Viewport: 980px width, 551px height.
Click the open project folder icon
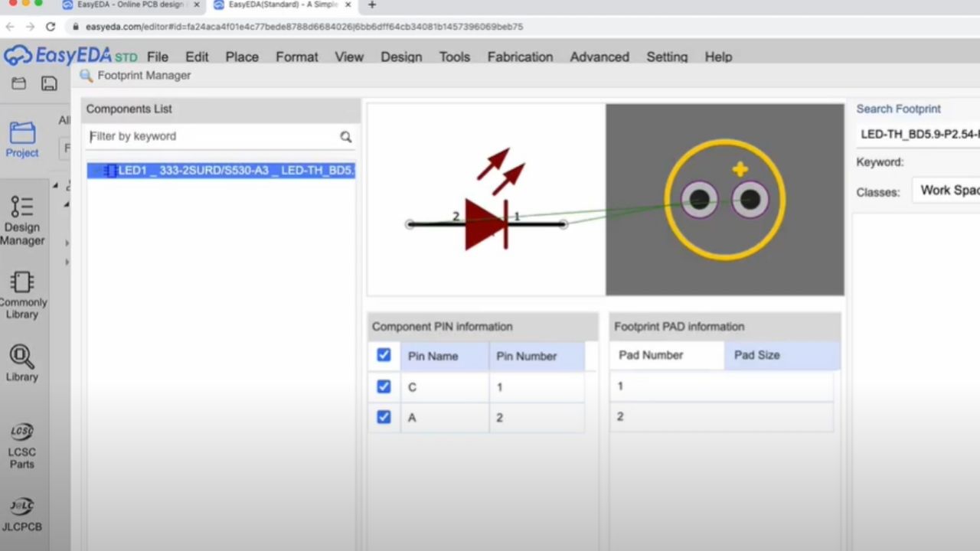click(18, 83)
